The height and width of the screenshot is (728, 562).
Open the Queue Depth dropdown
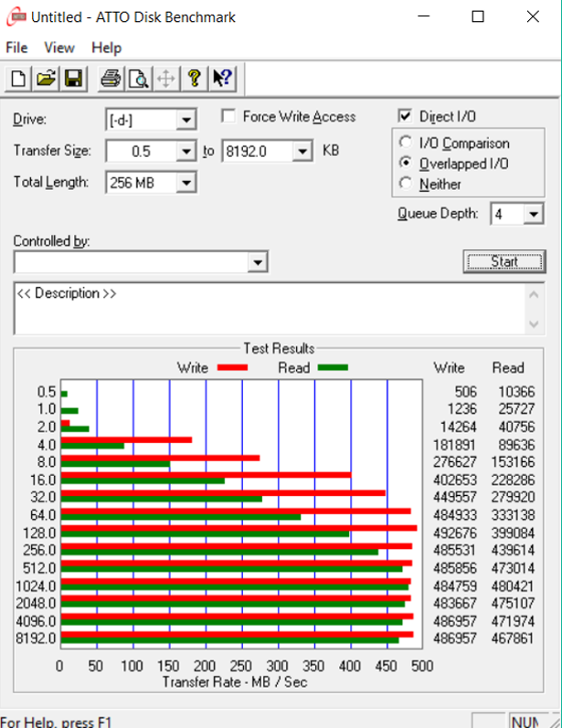point(533,215)
